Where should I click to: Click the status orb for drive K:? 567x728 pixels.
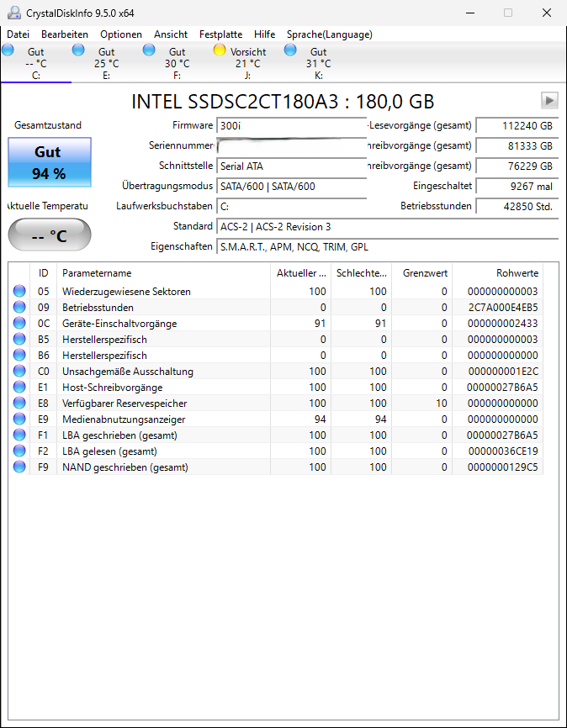[x=290, y=50]
